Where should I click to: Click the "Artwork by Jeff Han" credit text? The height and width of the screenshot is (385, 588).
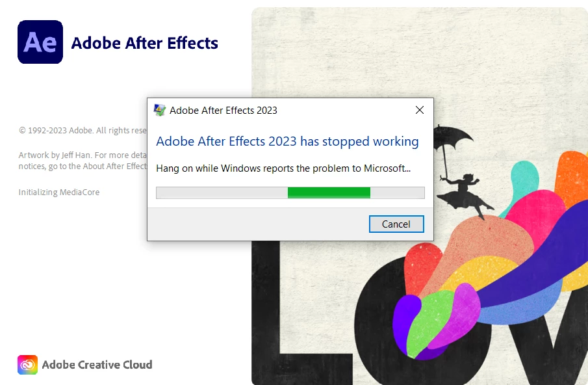point(83,161)
